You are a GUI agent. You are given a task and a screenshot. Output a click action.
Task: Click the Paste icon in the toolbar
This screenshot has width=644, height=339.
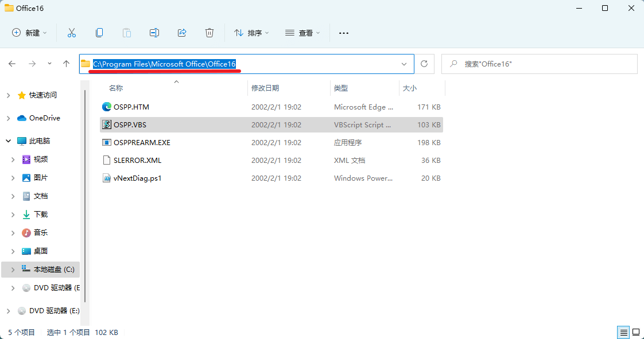click(x=126, y=33)
